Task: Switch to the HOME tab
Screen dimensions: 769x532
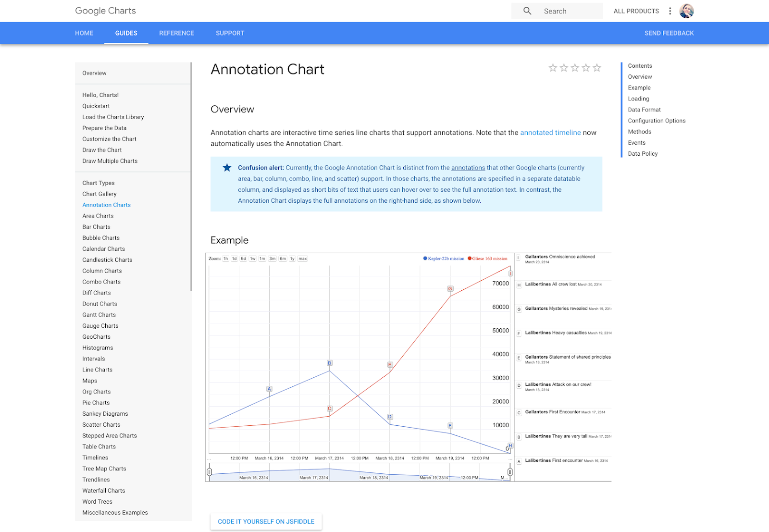Action: [x=84, y=33]
